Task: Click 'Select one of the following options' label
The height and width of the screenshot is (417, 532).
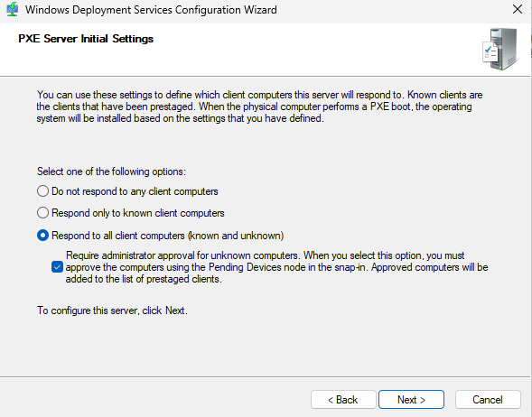Action: point(111,171)
